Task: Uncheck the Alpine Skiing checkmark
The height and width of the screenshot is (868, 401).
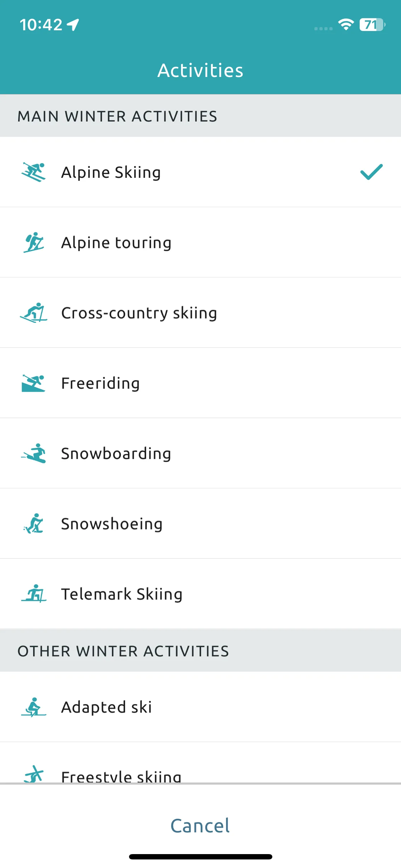Action: click(371, 172)
